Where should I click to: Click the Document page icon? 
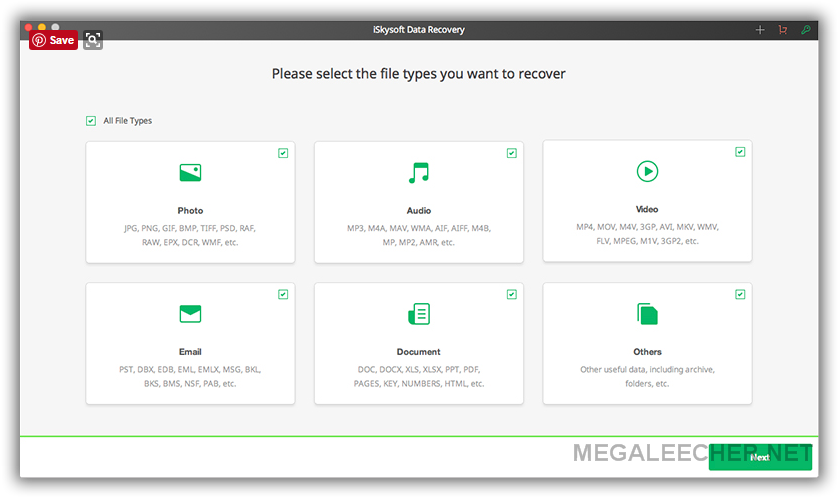(419, 314)
